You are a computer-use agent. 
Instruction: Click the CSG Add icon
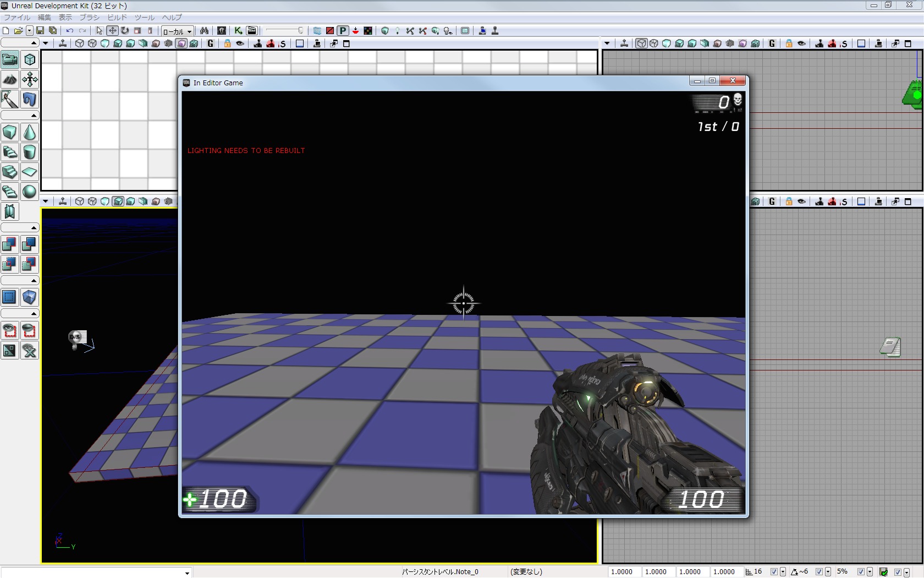point(10,244)
